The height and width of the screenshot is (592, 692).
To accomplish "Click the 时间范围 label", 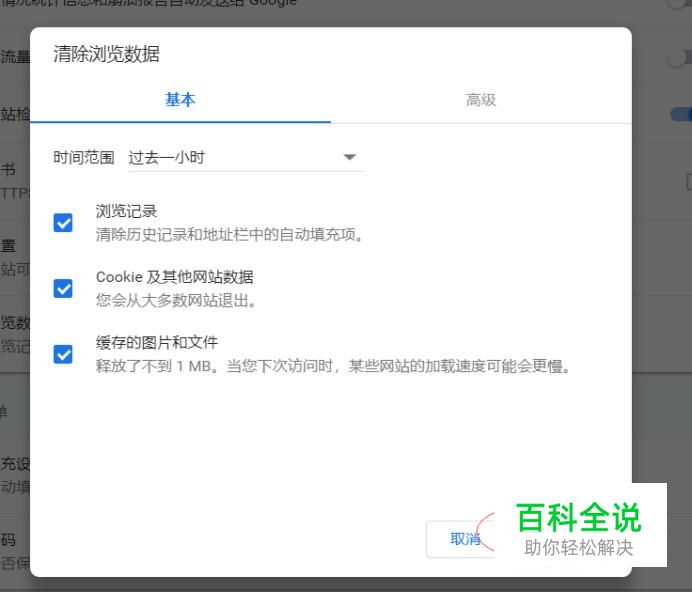I will coord(84,158).
